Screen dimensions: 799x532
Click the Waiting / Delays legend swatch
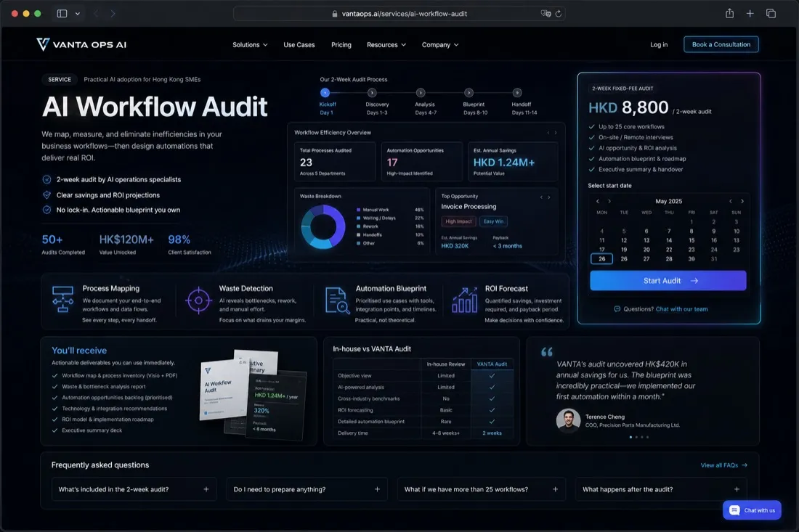click(x=358, y=218)
